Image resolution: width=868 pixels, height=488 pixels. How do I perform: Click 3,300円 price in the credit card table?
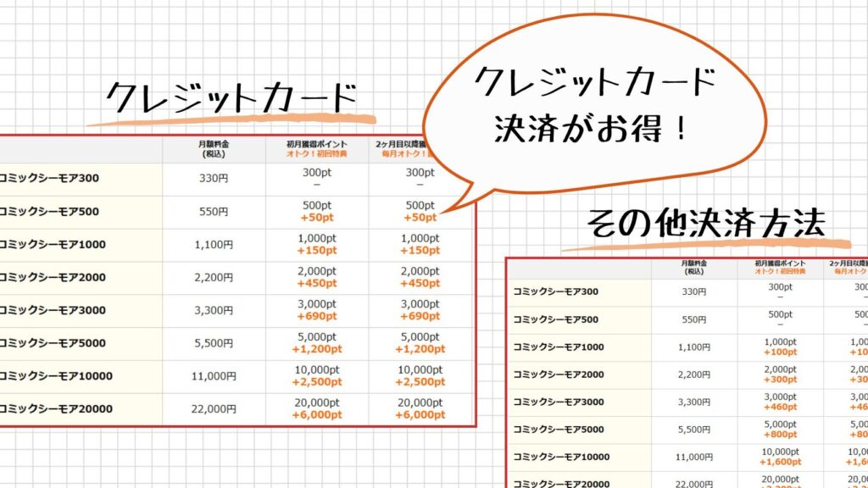pos(213,310)
